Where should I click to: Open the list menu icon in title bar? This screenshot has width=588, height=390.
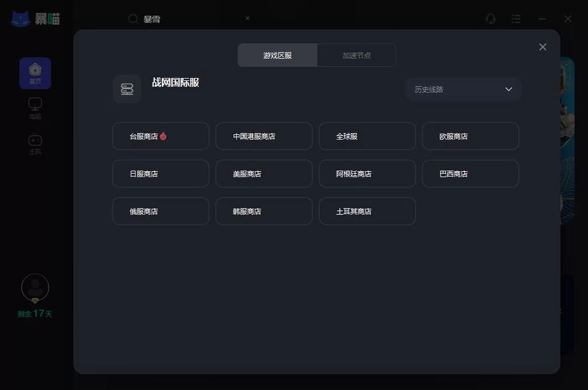[x=516, y=19]
